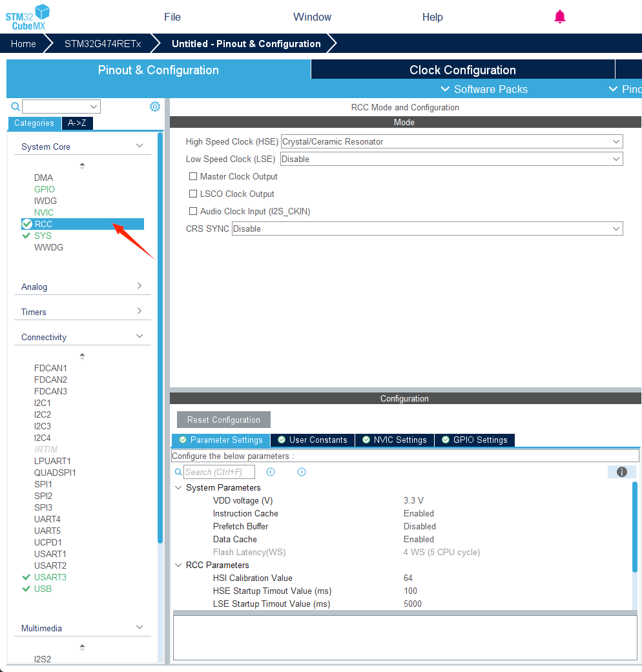
Task: Click Untitled - Pinout & Configuration breadcrumb
Action: point(246,44)
